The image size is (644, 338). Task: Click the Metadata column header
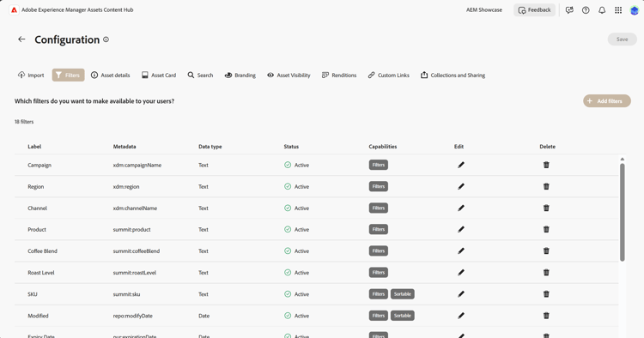(x=125, y=147)
